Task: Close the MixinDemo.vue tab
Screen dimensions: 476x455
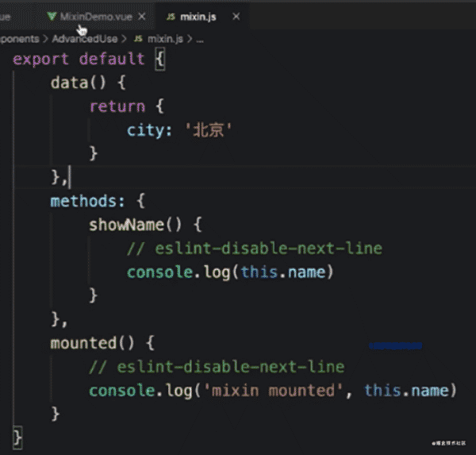Action: [141, 16]
